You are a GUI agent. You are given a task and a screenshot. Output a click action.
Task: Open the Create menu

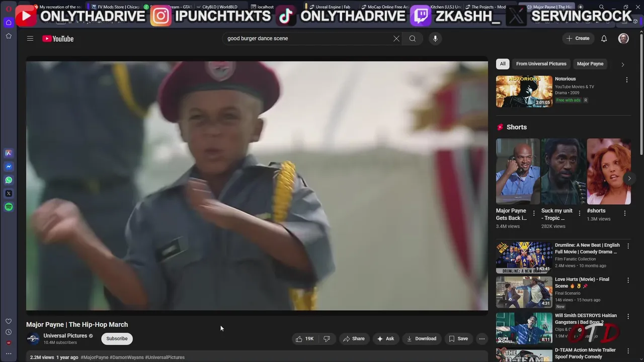coord(578,39)
